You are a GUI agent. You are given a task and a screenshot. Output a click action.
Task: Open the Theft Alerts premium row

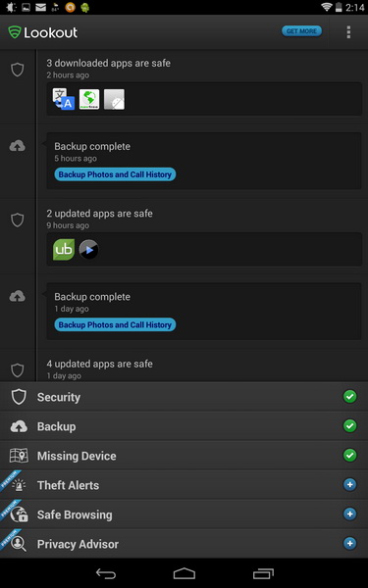(184, 485)
